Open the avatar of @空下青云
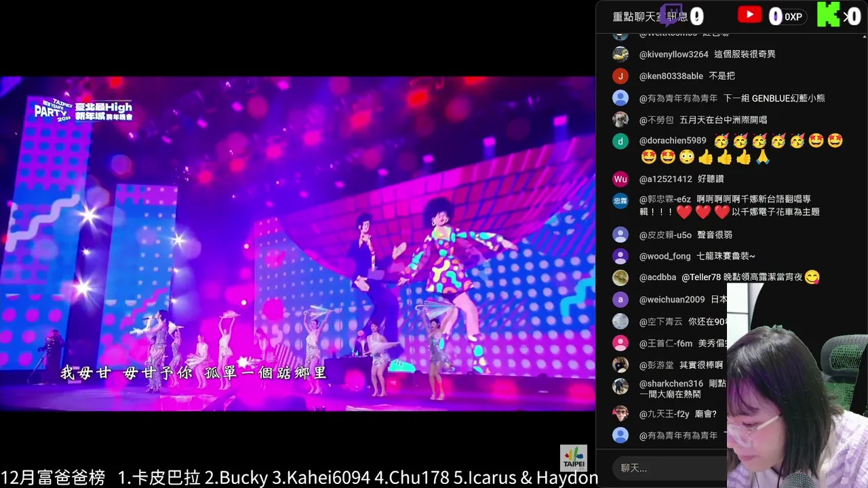 click(x=620, y=322)
